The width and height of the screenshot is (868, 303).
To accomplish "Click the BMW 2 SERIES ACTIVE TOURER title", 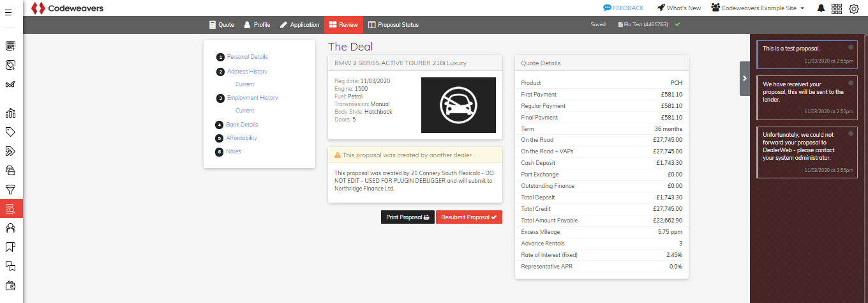I will 401,63.
